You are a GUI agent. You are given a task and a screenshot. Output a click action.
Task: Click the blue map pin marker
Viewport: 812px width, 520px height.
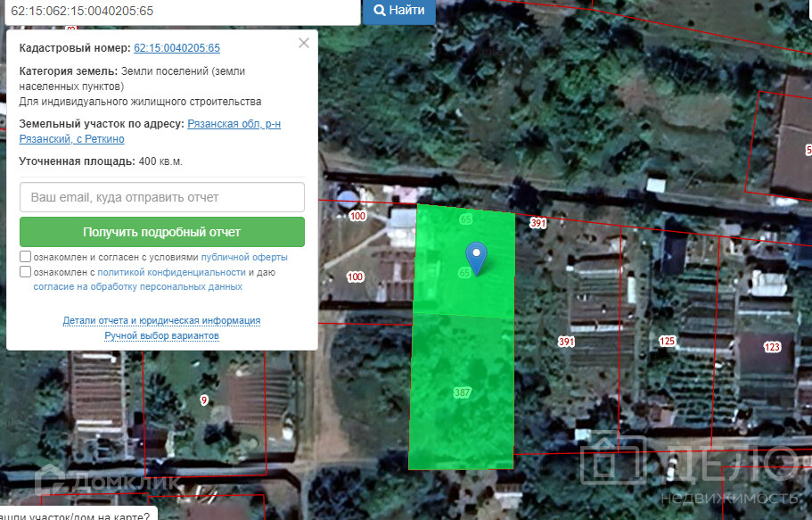coord(476,257)
